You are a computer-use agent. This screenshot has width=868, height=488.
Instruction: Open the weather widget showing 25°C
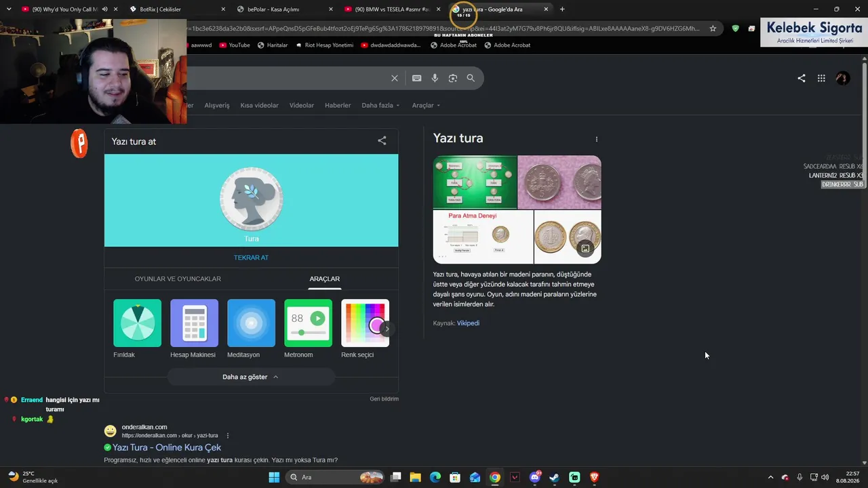(x=33, y=477)
